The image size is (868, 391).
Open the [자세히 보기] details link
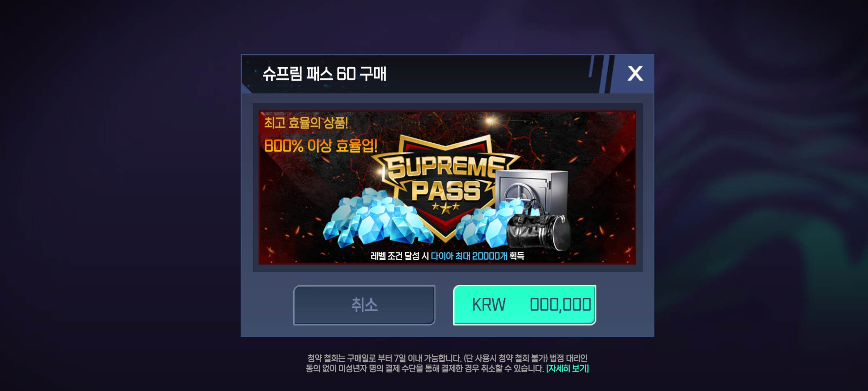567,369
